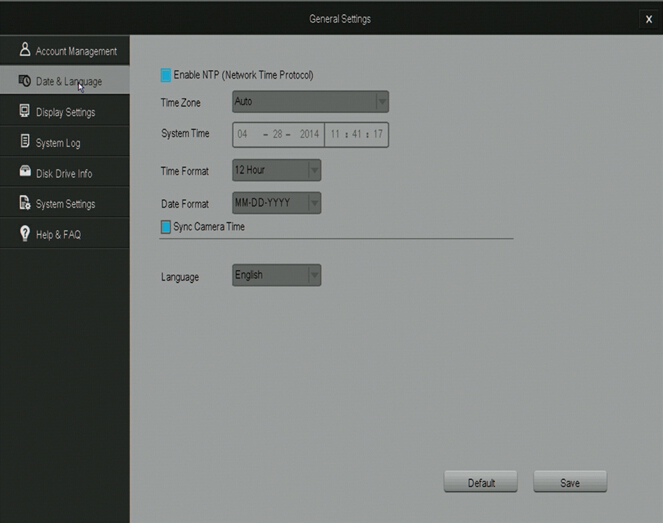Click the System Settings gear-file icon
The height and width of the screenshot is (523, 663).
point(25,203)
